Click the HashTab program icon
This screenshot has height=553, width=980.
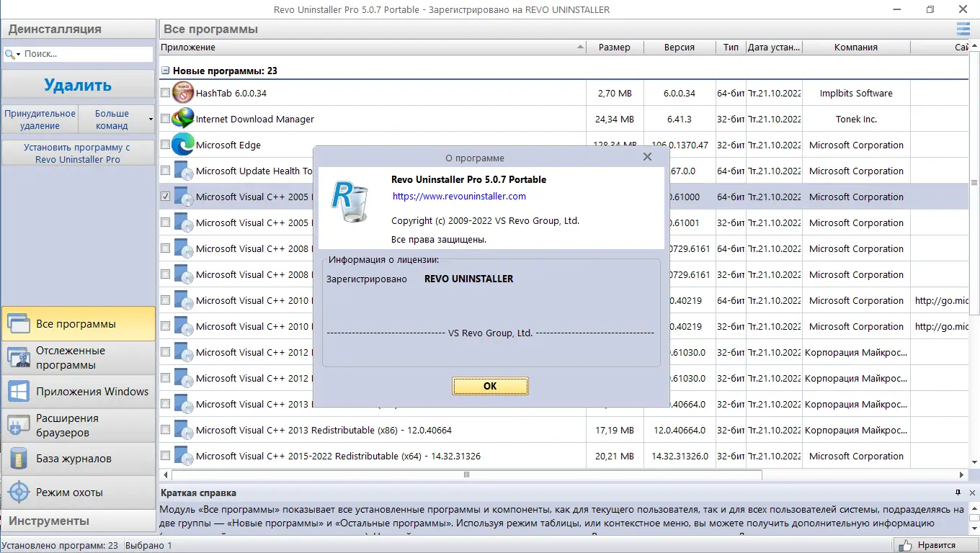click(184, 93)
